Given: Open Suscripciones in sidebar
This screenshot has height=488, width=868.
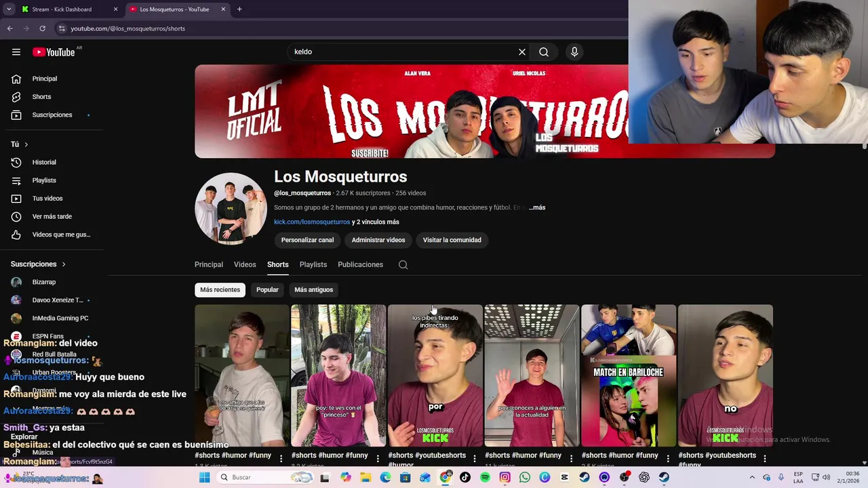Looking at the screenshot, I should tap(52, 115).
